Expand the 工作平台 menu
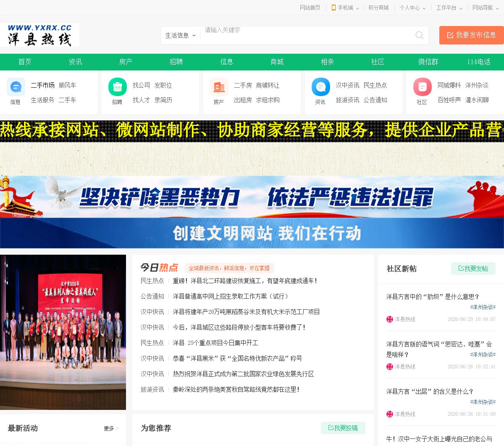Screen dimensions: 504x446 [x=449, y=8]
